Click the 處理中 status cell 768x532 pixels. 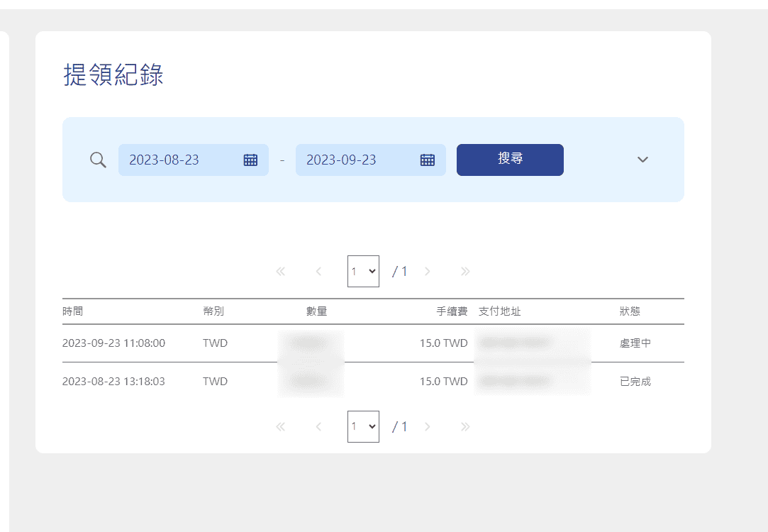tap(635, 343)
